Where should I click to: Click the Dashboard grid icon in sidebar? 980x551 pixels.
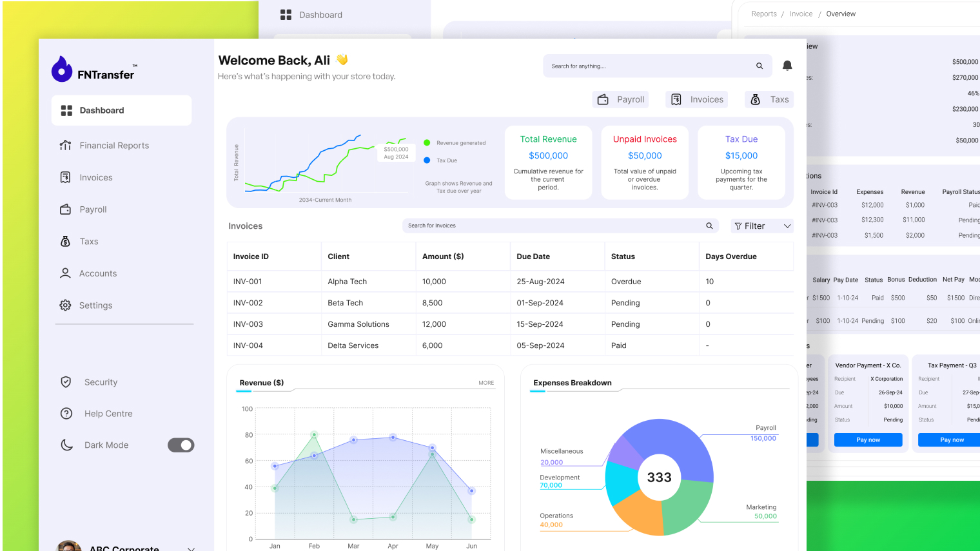point(66,110)
